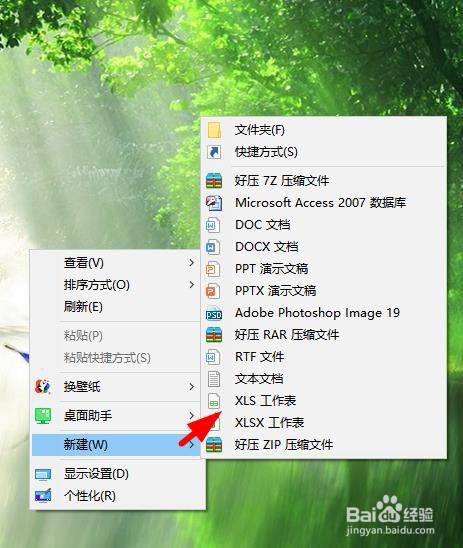Open the 桌面助手 menu entry
This screenshot has width=463, height=548.
pyautogui.click(x=116, y=416)
